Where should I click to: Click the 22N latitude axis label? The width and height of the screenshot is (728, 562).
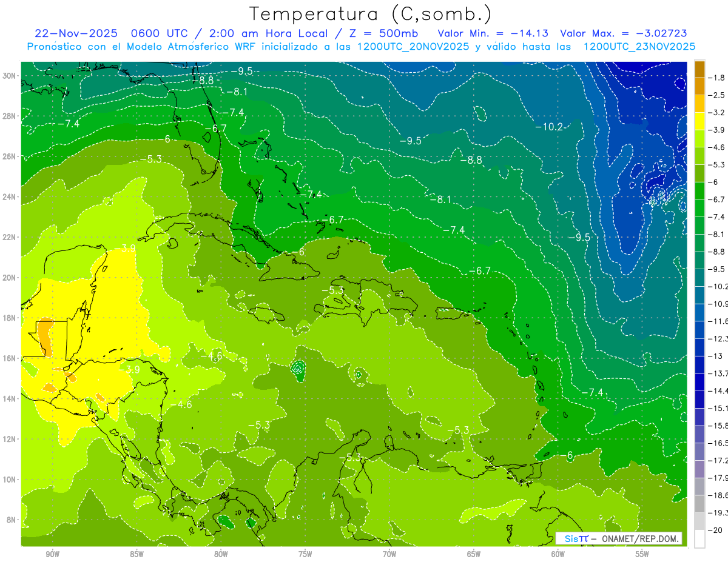point(10,237)
